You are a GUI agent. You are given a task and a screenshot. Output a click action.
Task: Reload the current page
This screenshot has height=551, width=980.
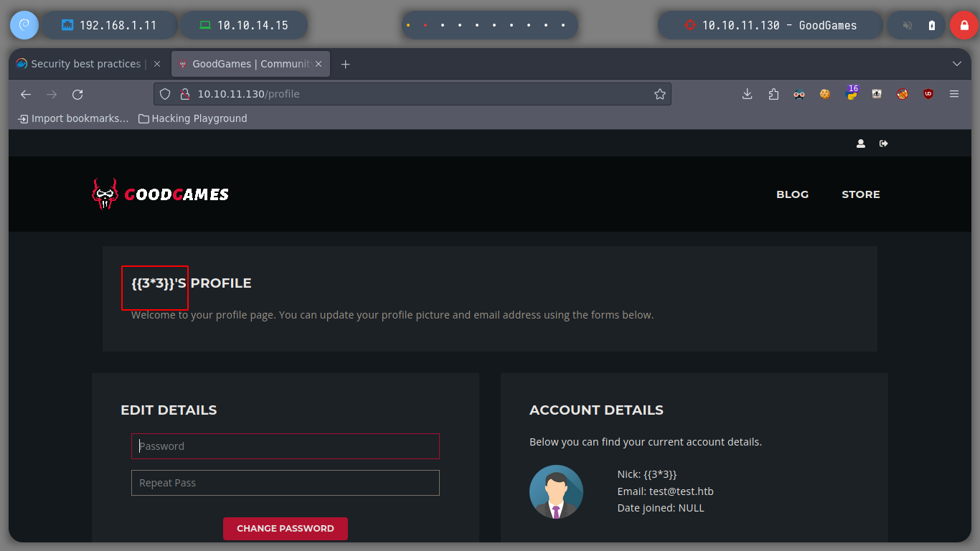click(x=77, y=94)
